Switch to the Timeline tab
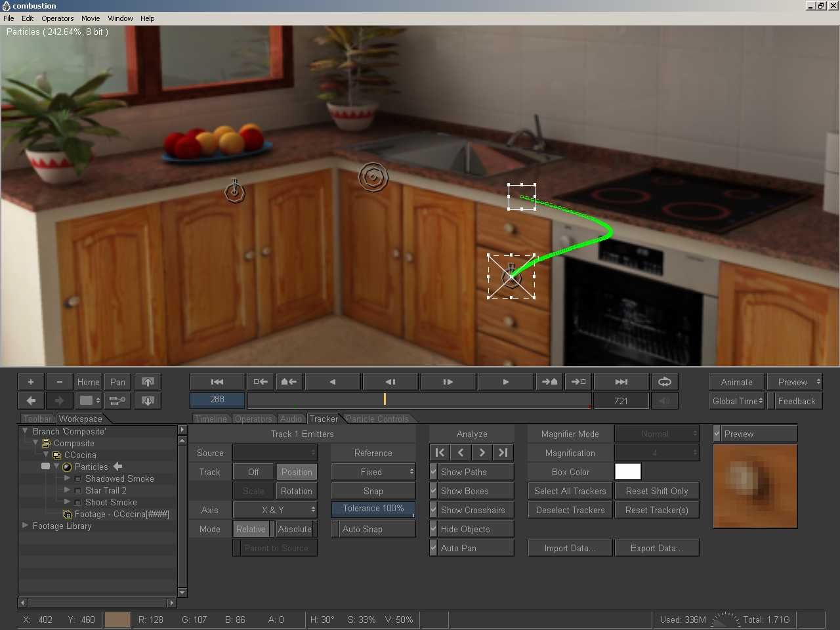 pyautogui.click(x=211, y=419)
